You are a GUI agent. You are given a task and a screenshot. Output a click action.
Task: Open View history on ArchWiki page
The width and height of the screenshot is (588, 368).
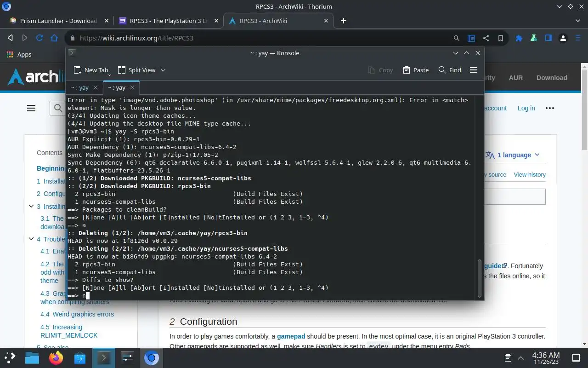coord(530,174)
